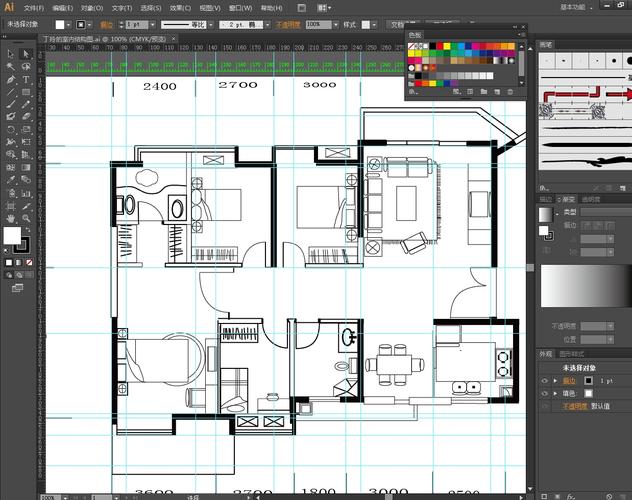Select the Paintbrush tool

[11, 104]
